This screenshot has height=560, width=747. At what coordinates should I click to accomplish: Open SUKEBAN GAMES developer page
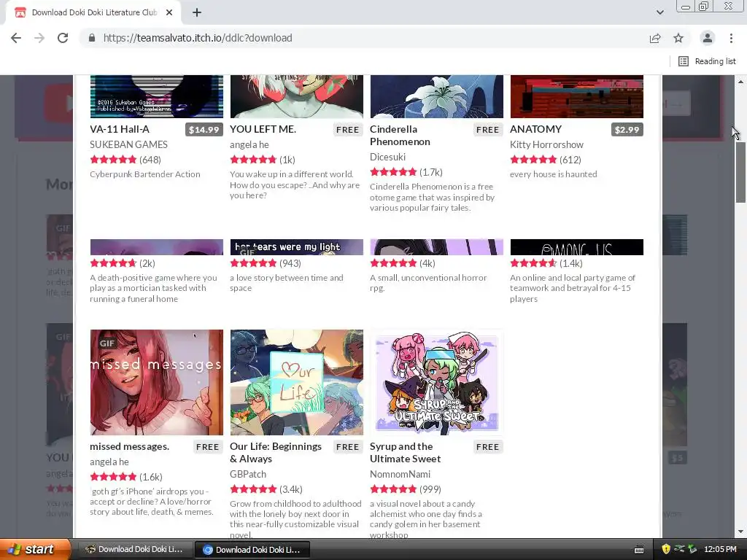point(128,144)
